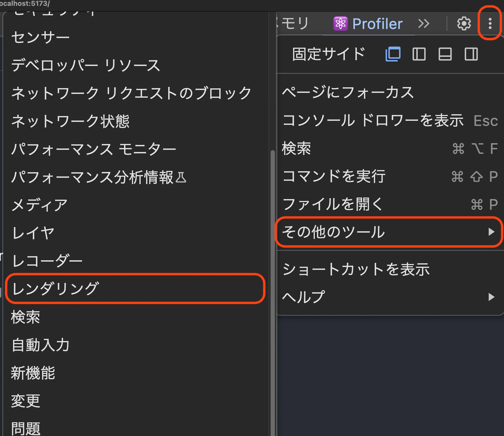This screenshot has height=436, width=504.
Task: Dock DevTools to the right side
Action: pos(471,54)
